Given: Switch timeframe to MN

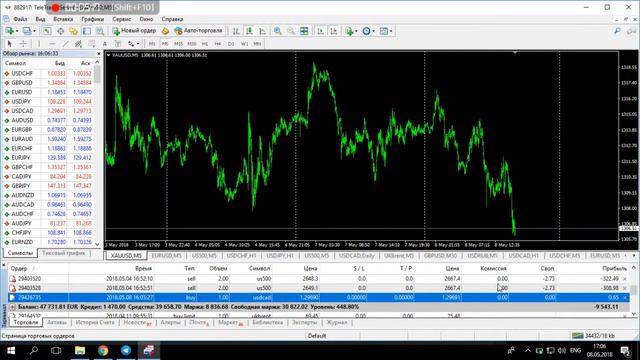Looking at the screenshot, I should (257, 44).
